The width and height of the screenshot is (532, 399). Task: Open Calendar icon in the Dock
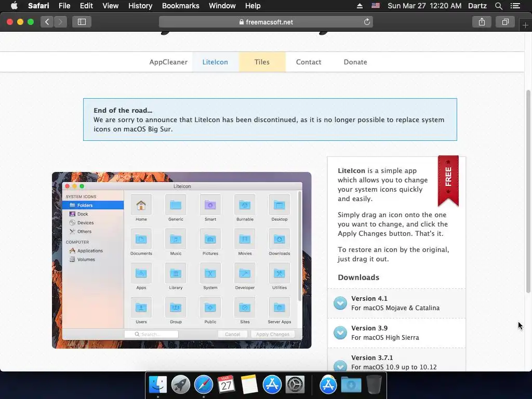point(227,385)
